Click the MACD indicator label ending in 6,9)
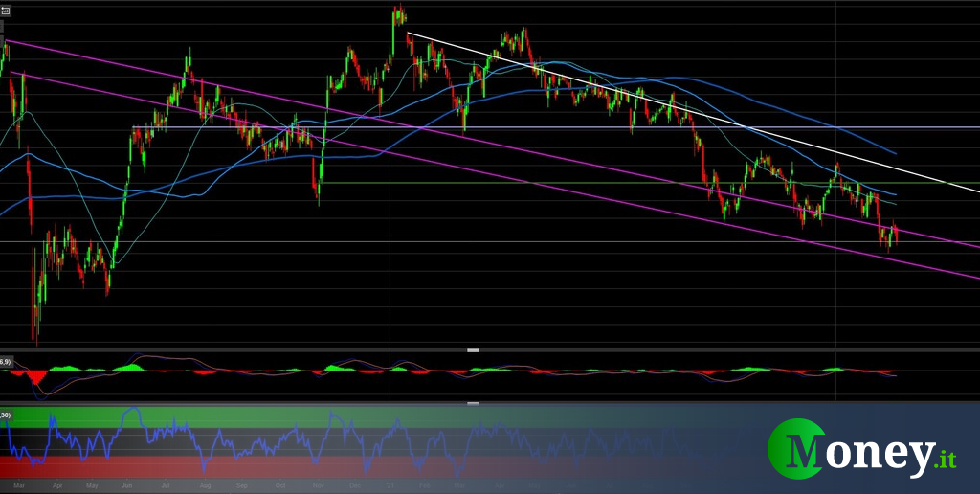 pos(5,362)
